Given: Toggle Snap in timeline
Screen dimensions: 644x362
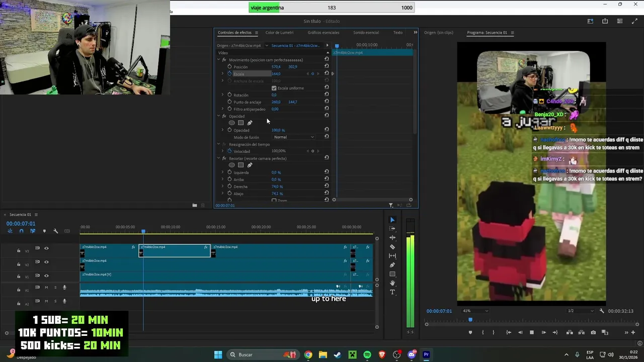Looking at the screenshot, I should [21, 231].
